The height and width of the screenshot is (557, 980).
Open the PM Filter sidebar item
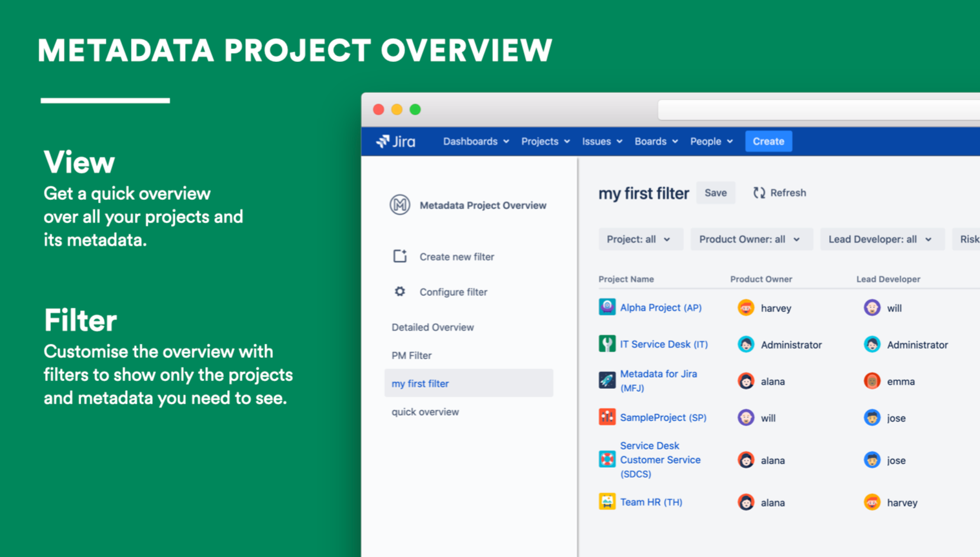click(412, 355)
